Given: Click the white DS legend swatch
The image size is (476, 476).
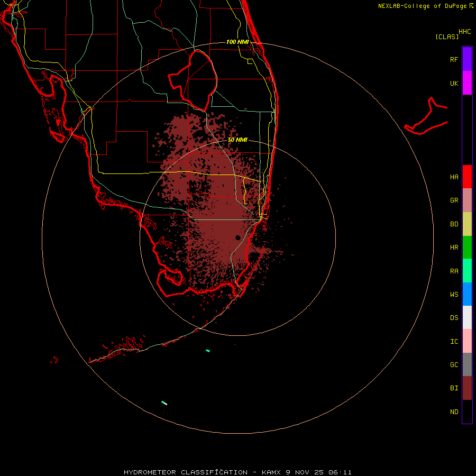Looking at the screenshot, I should (x=467, y=317).
